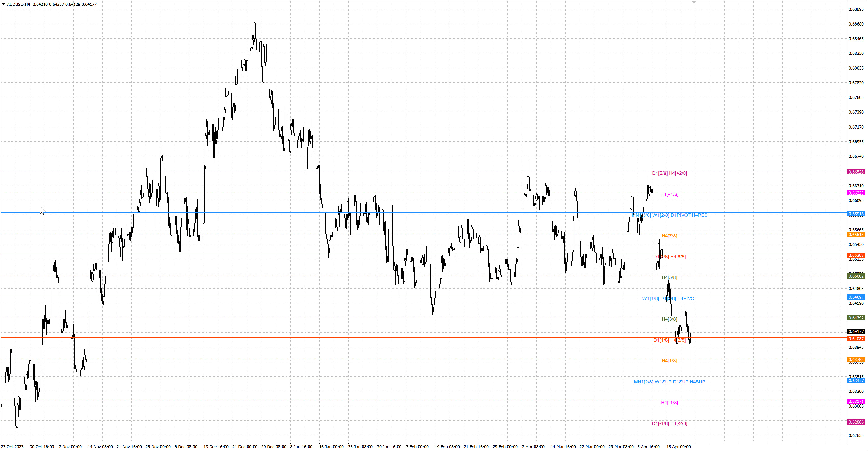Click the D1PIVOT H4RES level label
868x451 pixels.
689,215
